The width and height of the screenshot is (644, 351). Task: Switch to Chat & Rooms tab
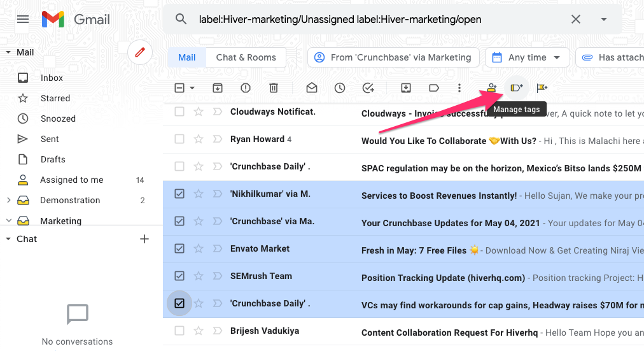pos(246,57)
